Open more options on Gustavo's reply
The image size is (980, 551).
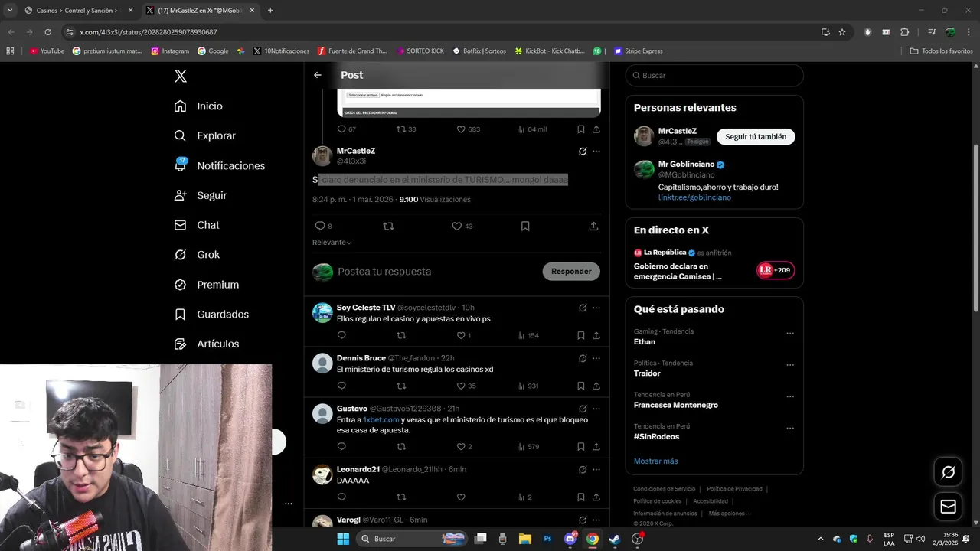596,409
